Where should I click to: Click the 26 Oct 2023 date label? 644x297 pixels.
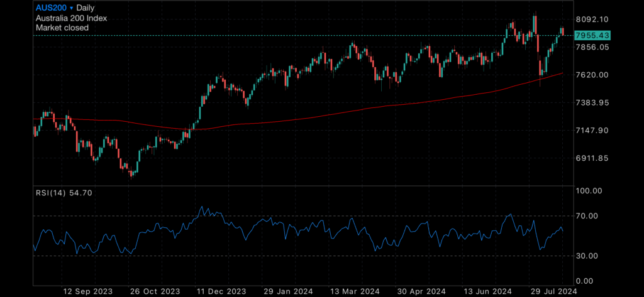pos(154,291)
